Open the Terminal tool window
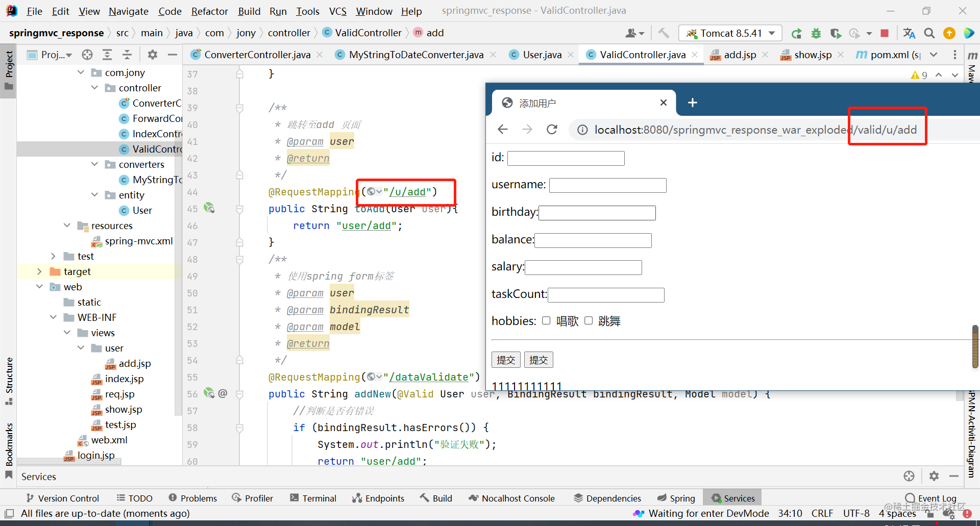Screen dimensions: 980x526 click(x=313, y=498)
